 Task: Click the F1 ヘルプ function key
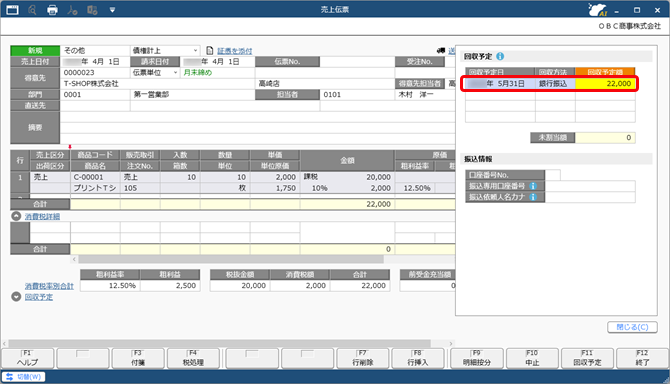tap(28, 358)
